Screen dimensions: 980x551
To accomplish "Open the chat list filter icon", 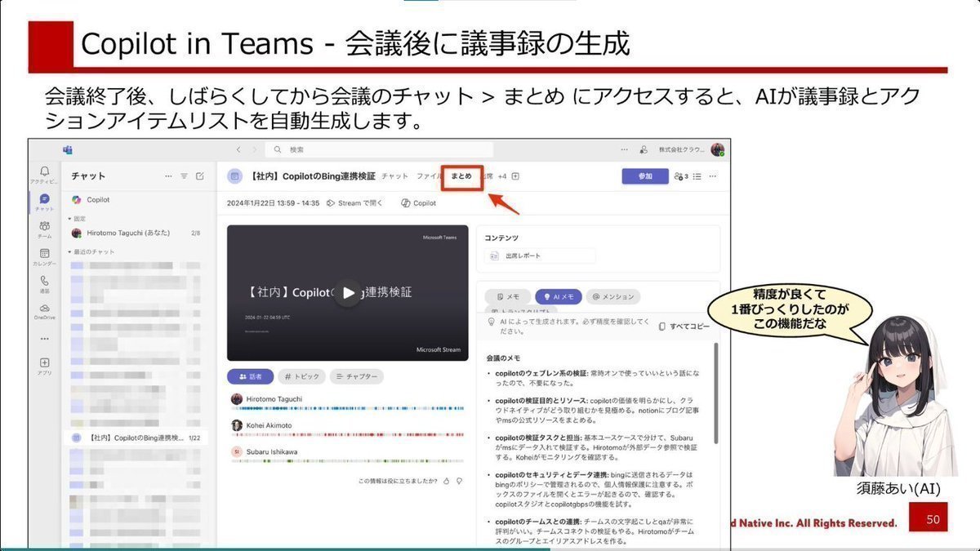I will click(184, 176).
